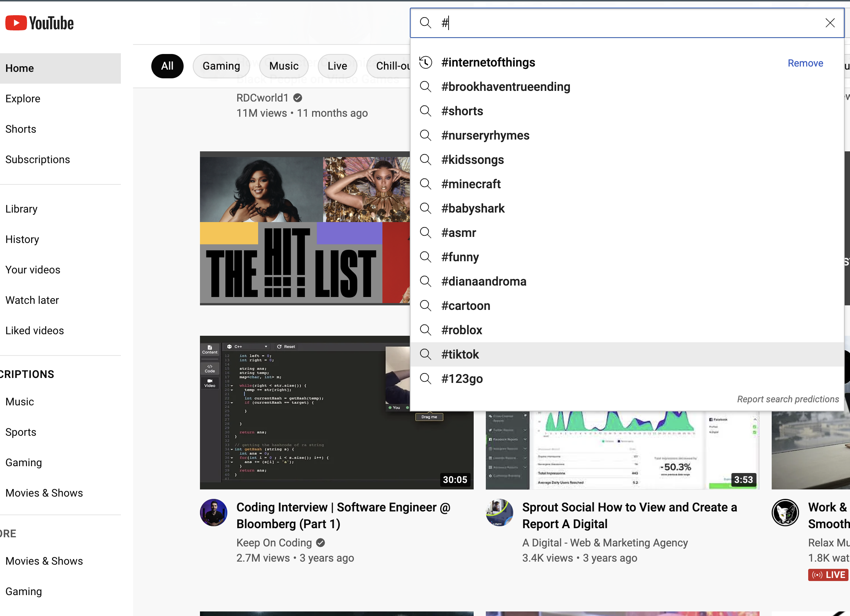Image resolution: width=850 pixels, height=616 pixels.
Task: Click the search icon next to #minecraft
Action: [x=426, y=184]
